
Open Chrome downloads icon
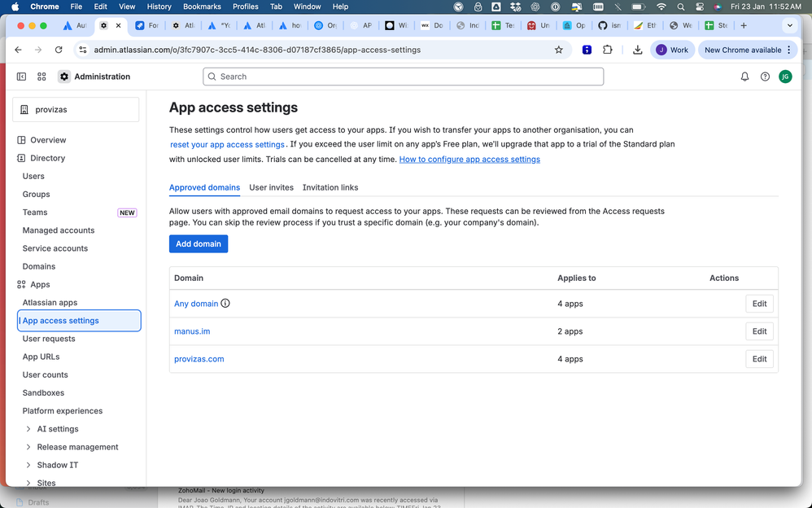pos(638,50)
